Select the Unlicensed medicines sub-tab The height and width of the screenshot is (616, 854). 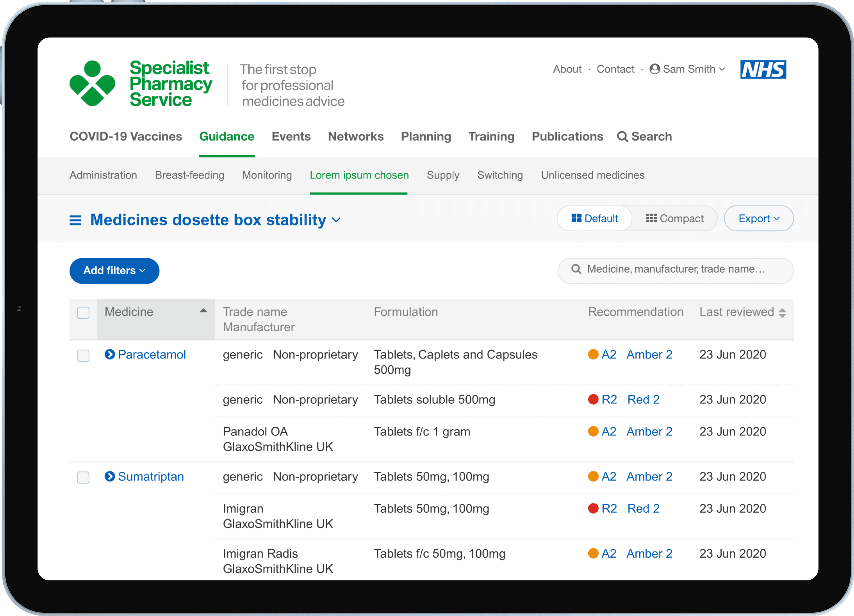click(x=593, y=175)
